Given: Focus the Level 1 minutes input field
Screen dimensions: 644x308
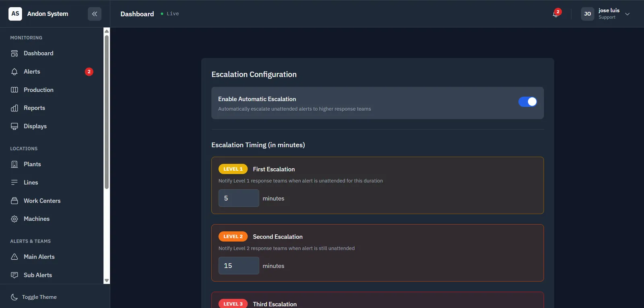Looking at the screenshot, I should click(x=239, y=198).
